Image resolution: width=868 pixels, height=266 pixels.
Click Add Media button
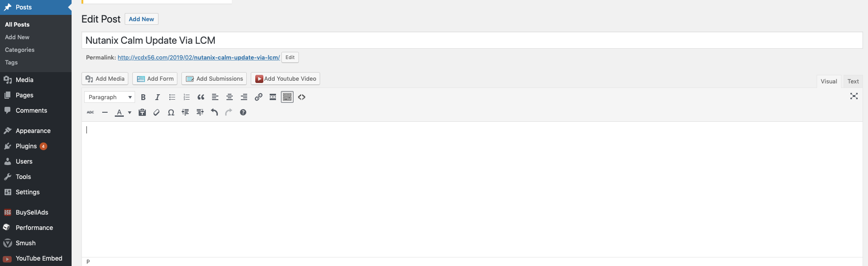point(105,78)
